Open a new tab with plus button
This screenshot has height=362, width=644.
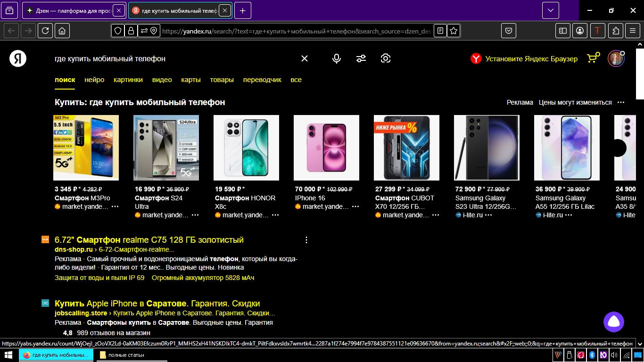242,10
